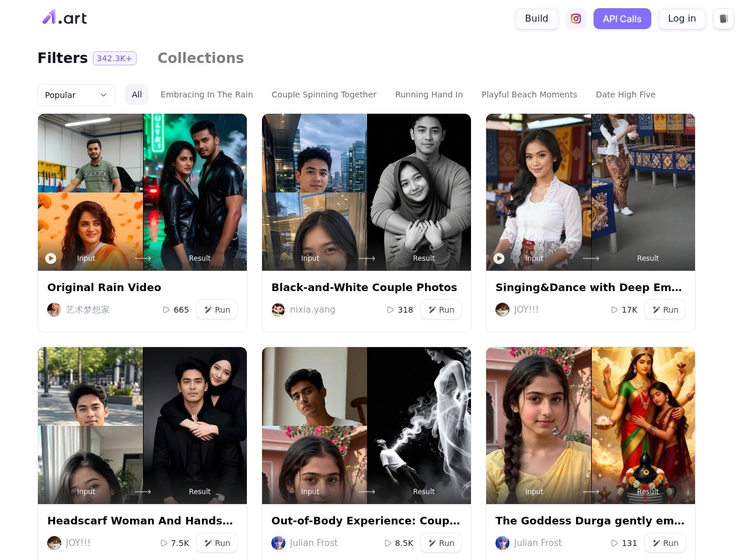Screen dimensions: 747x560
Task: Play the Singing&Dance video preview
Action: [499, 258]
